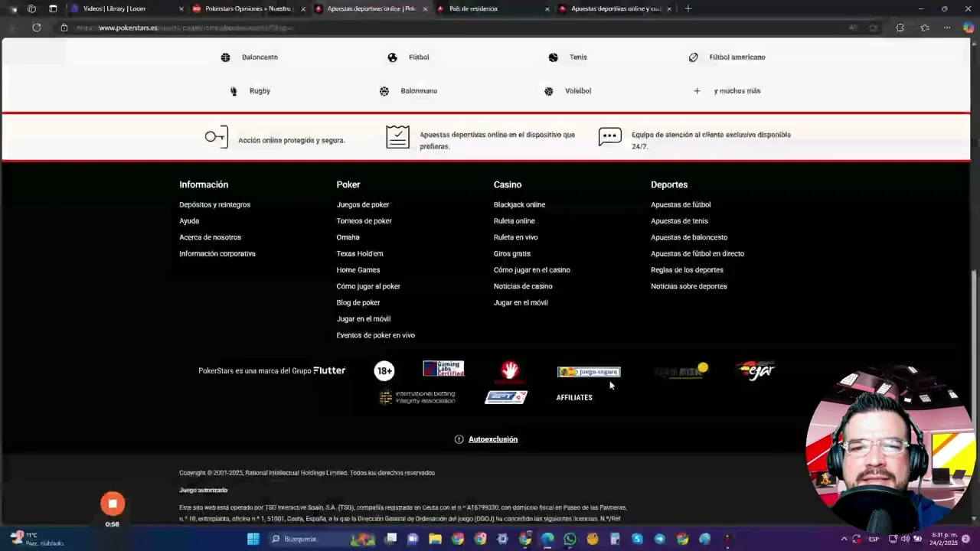Open the 'Blackjack online' link

click(x=519, y=205)
